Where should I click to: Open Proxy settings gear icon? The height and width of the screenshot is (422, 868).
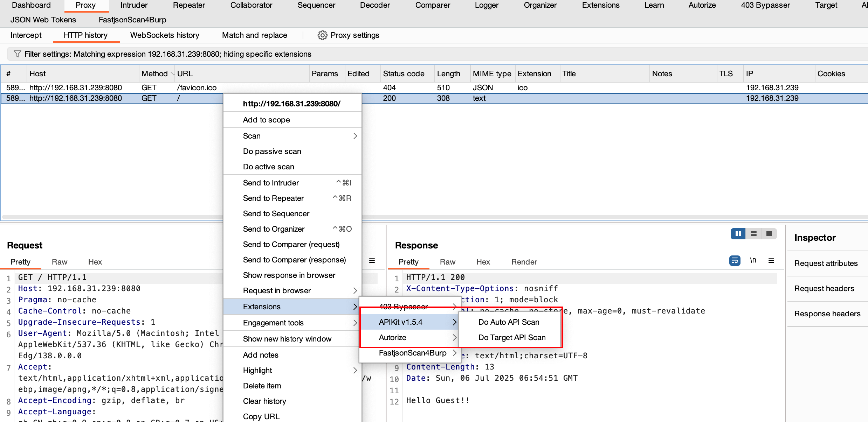[322, 35]
